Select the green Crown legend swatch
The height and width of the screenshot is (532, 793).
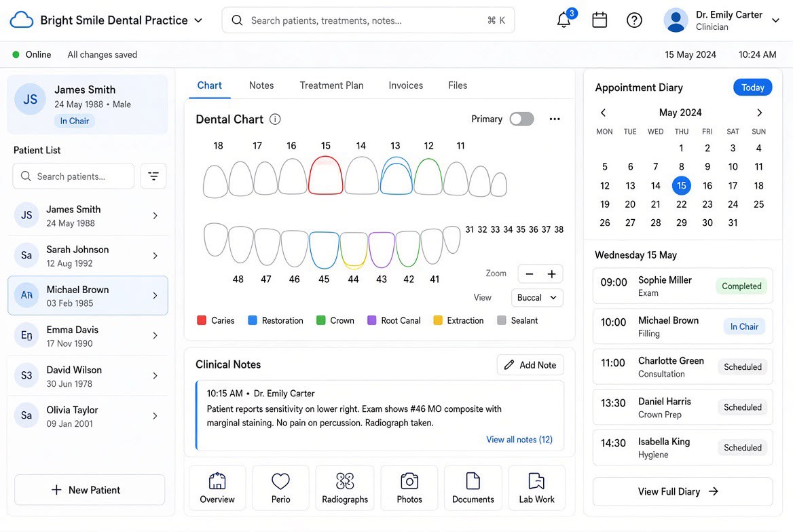(x=320, y=320)
